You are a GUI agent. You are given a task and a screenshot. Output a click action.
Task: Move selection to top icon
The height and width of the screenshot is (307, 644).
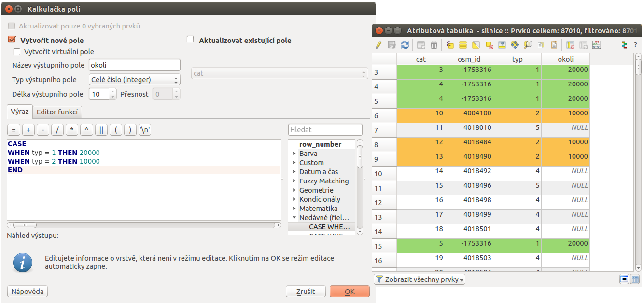click(502, 45)
